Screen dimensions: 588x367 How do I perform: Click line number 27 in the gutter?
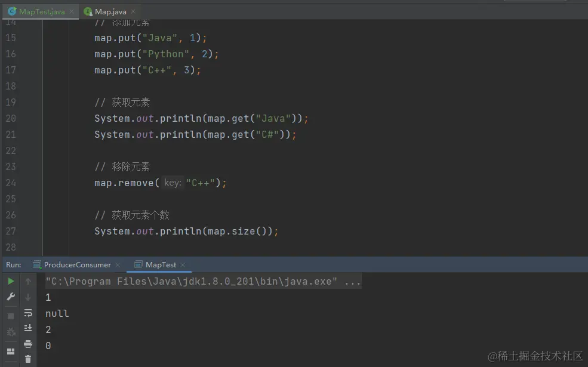[11, 232]
